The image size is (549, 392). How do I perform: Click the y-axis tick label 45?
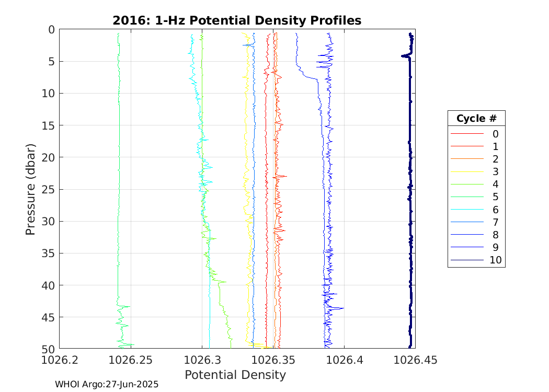(48, 317)
